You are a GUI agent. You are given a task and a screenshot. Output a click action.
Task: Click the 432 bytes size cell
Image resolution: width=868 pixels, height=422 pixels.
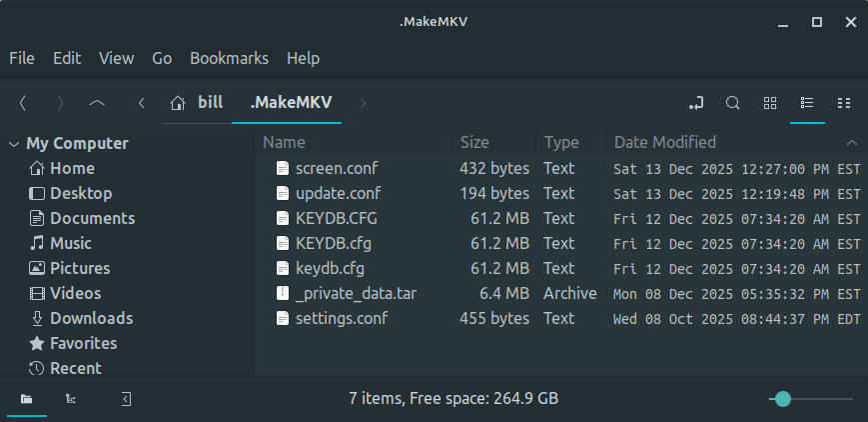[494, 169]
